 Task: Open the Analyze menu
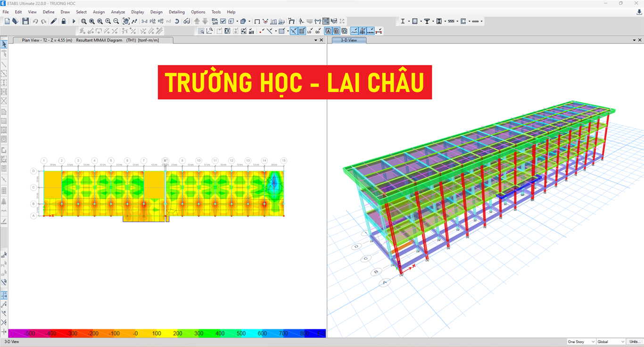(118, 12)
